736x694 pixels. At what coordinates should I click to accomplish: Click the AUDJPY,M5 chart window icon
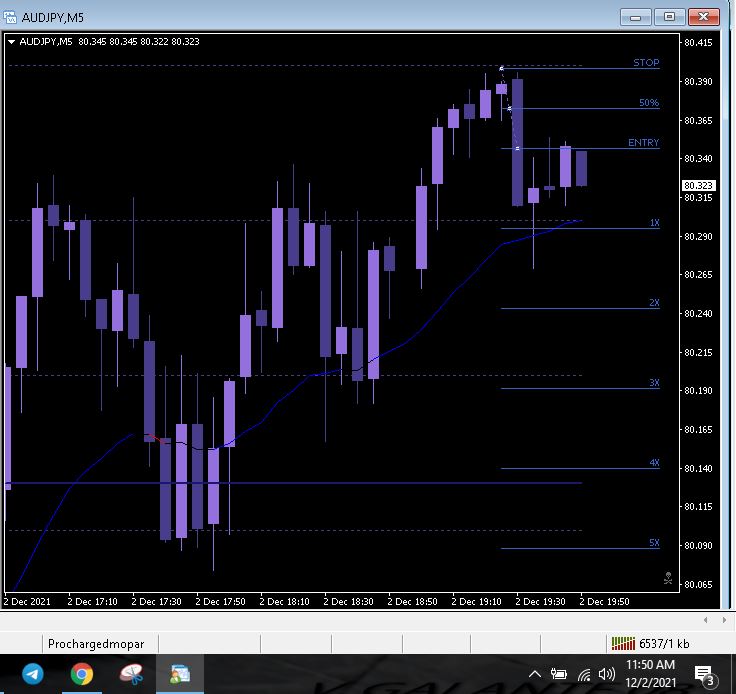coord(9,17)
